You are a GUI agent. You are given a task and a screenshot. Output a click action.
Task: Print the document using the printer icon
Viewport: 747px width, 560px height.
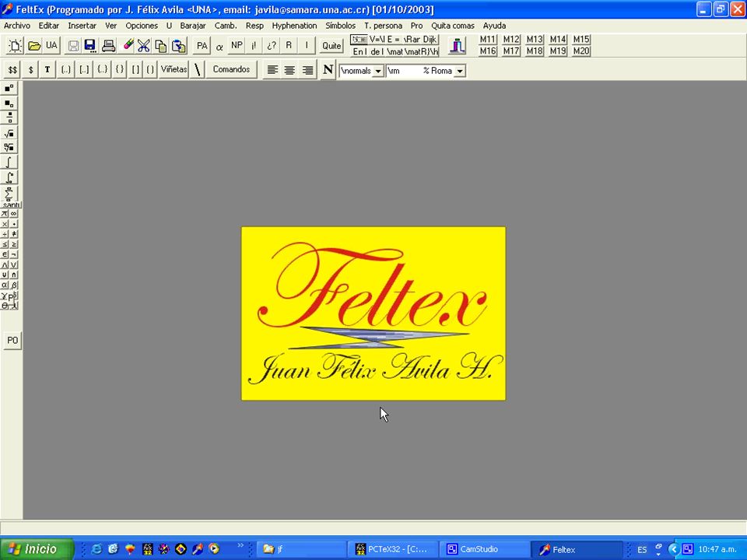click(109, 46)
